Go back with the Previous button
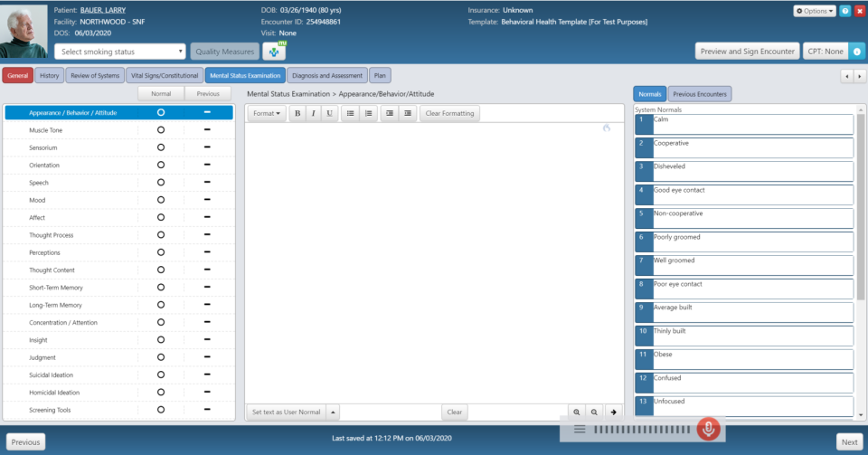This screenshot has height=455, width=868. tap(25, 441)
